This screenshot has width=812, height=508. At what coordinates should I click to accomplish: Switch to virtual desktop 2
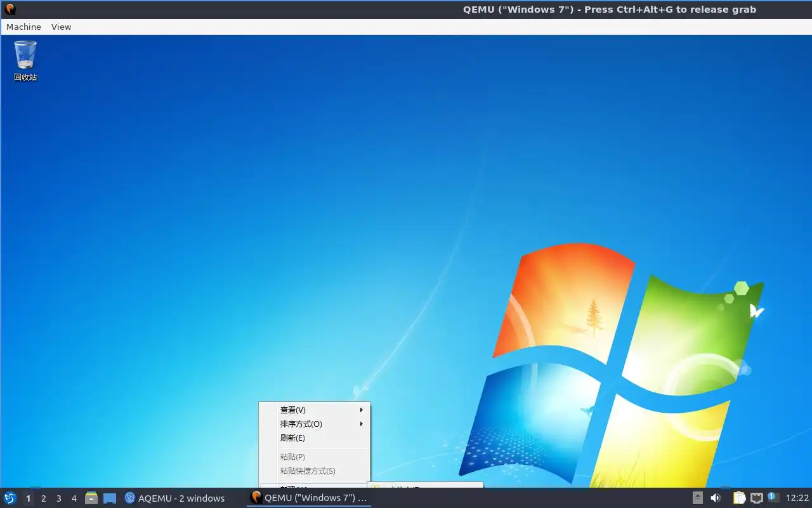[x=43, y=498]
